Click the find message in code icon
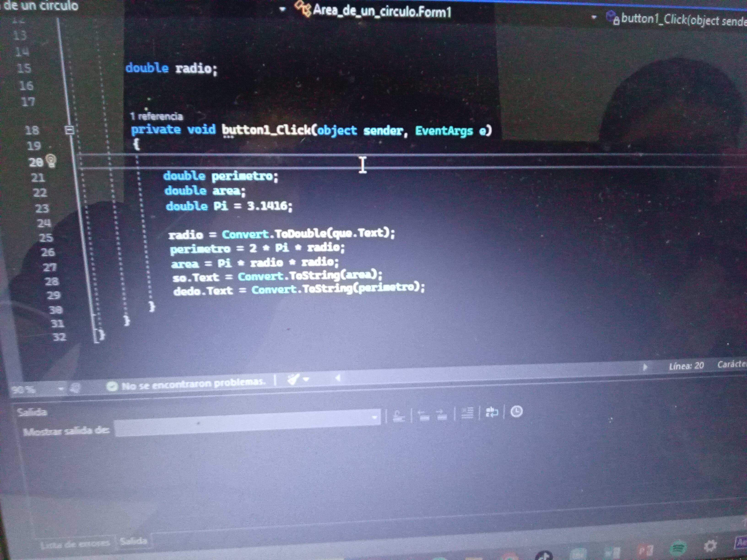747x560 pixels. 399,416
